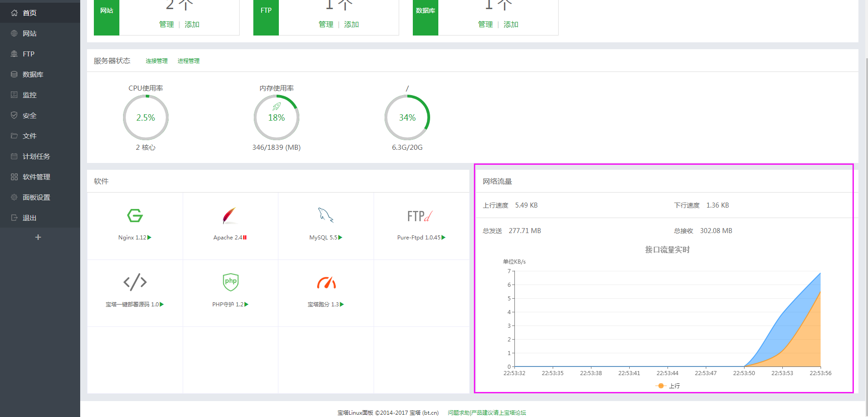868x417 pixels.
Task: Open 连接管理 next to 服务器状态
Action: pyautogui.click(x=157, y=61)
